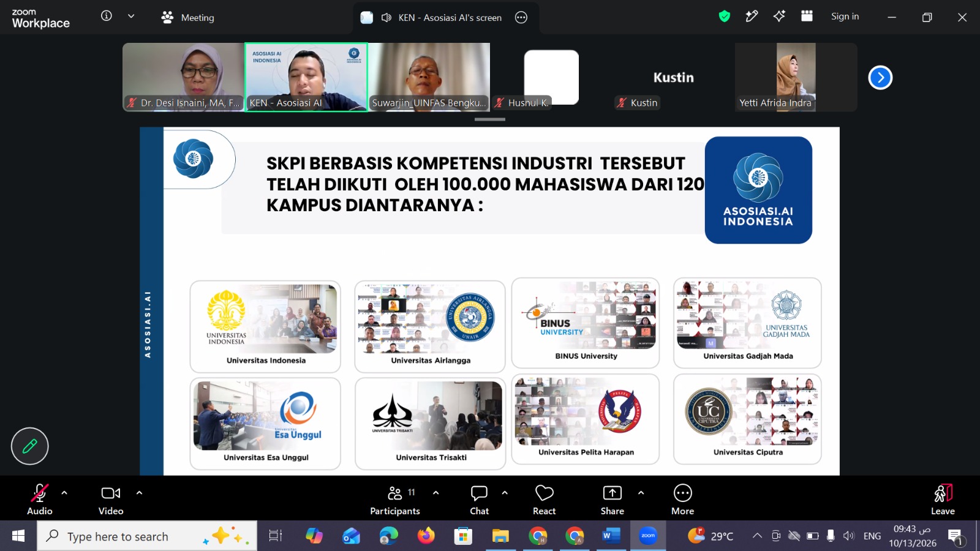Open the Meeting tab
The height and width of the screenshot is (551, 980).
point(187,18)
